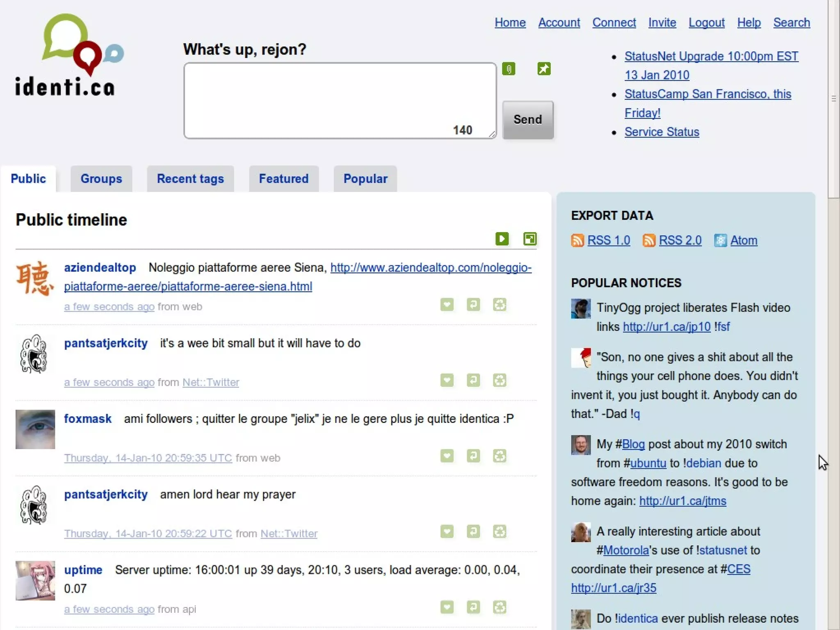Favor the 'amen lord hear my prayer' notice
The image size is (840, 630).
pos(447,532)
